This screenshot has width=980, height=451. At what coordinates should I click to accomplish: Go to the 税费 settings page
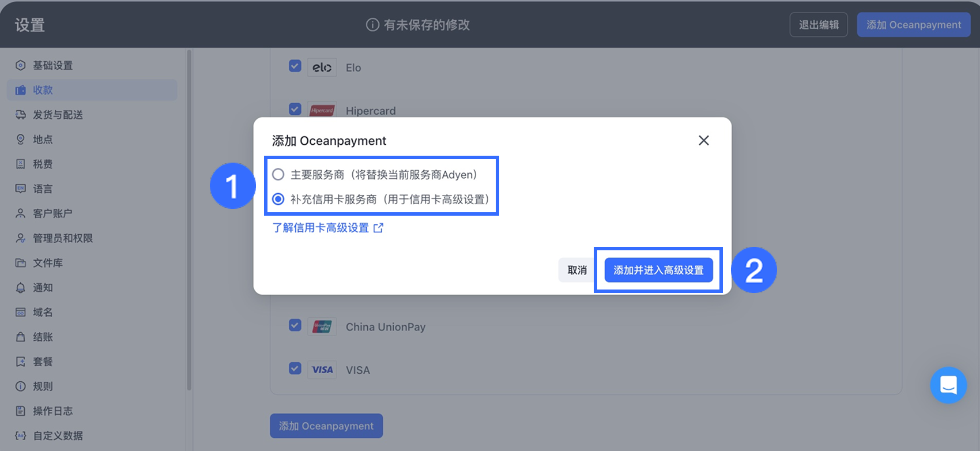point(92,164)
